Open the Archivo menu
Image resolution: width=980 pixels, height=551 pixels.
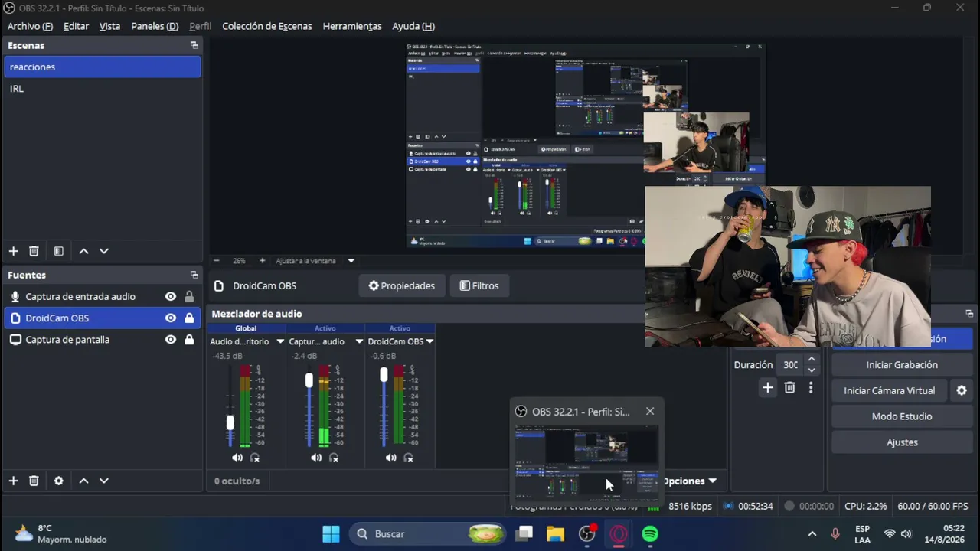pyautogui.click(x=30, y=26)
